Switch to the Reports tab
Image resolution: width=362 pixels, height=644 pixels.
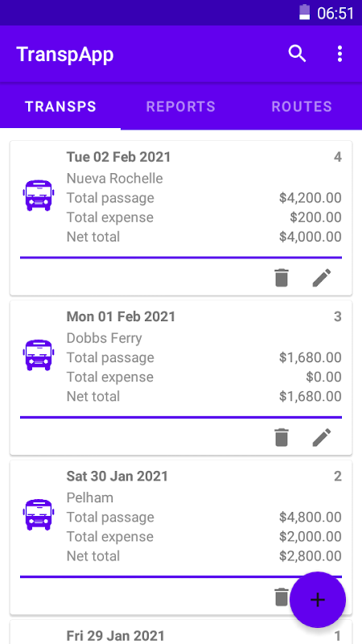point(180,106)
